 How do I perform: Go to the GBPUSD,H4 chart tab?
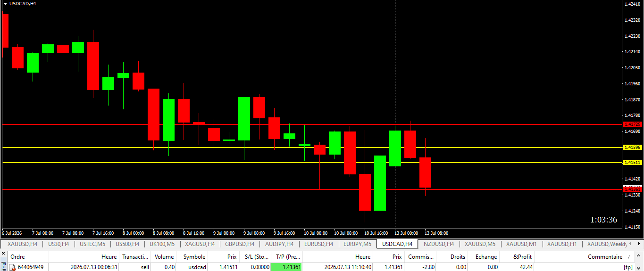[x=240, y=244]
